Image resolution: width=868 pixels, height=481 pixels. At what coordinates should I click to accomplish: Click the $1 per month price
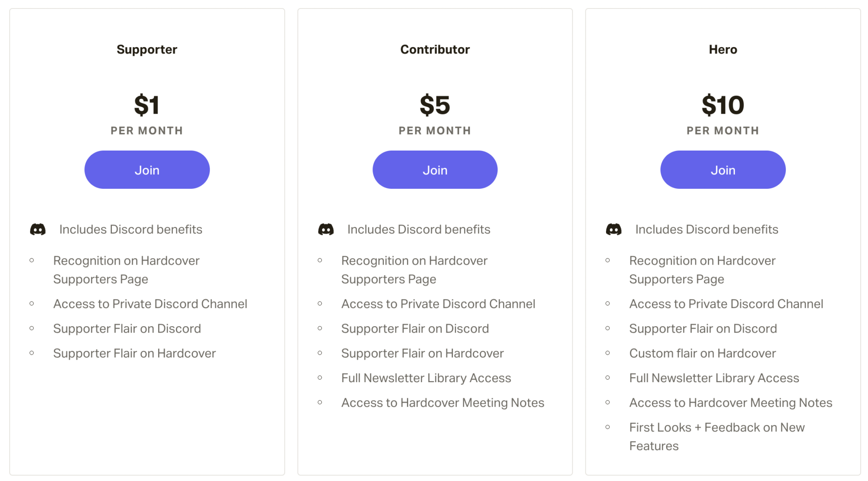click(x=147, y=105)
